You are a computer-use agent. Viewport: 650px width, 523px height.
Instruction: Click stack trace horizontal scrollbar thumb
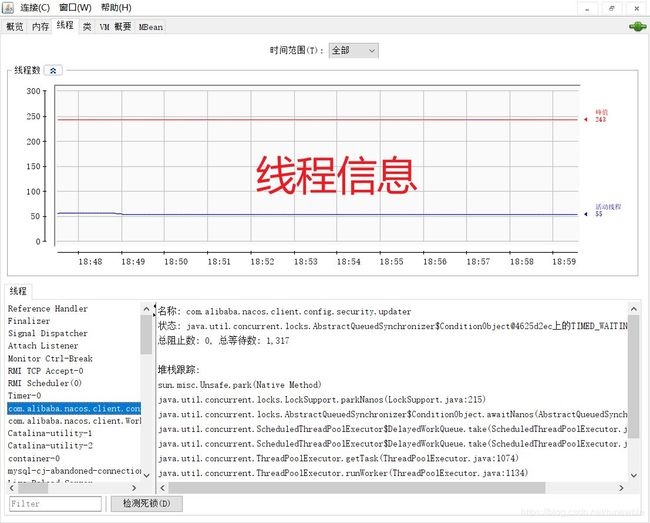[x=357, y=488]
